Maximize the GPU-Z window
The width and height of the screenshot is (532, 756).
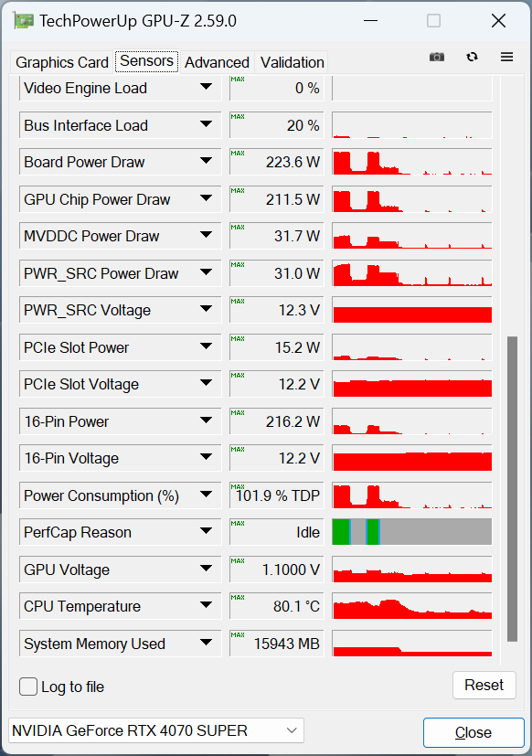tap(433, 21)
